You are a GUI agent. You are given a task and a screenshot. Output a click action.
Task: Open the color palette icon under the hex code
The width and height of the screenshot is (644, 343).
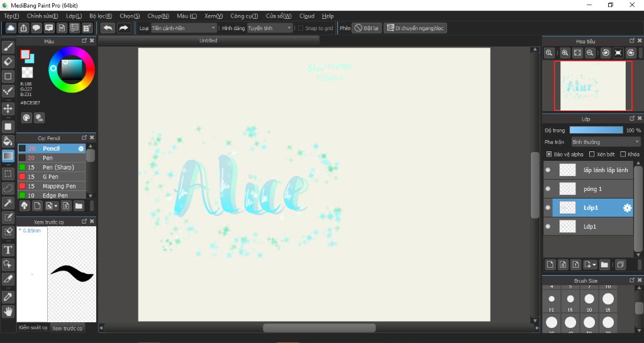tap(26, 118)
